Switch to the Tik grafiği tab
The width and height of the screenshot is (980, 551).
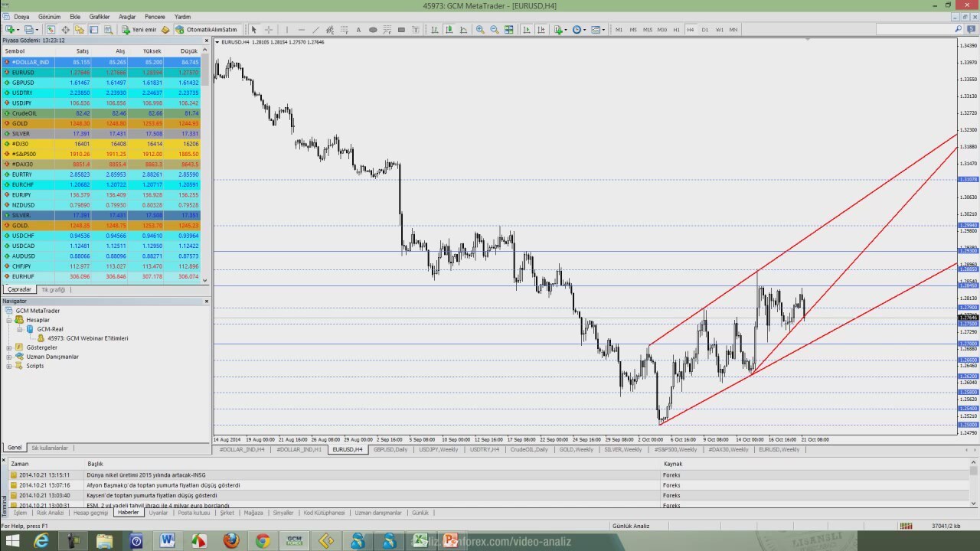click(54, 289)
